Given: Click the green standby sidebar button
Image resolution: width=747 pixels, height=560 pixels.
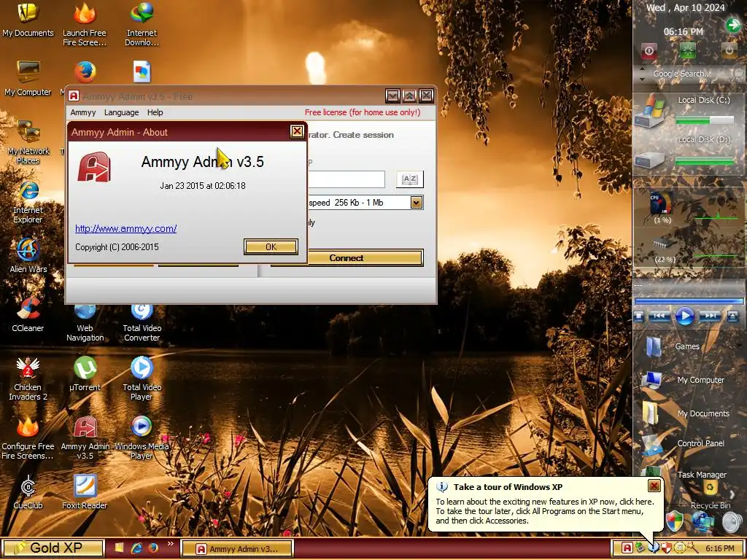Looking at the screenshot, I should coord(687,50).
